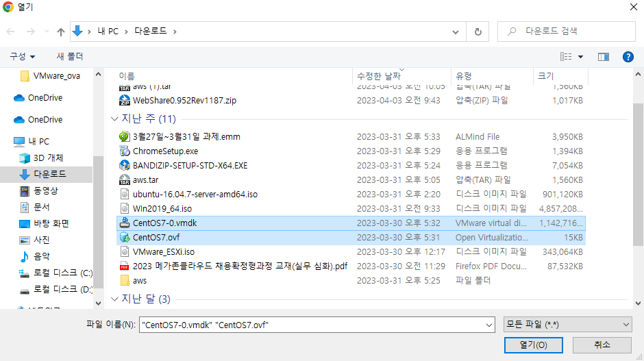Open 모든 파일 (*.*) type dropdown
This screenshot has height=361, width=644.
567,325
